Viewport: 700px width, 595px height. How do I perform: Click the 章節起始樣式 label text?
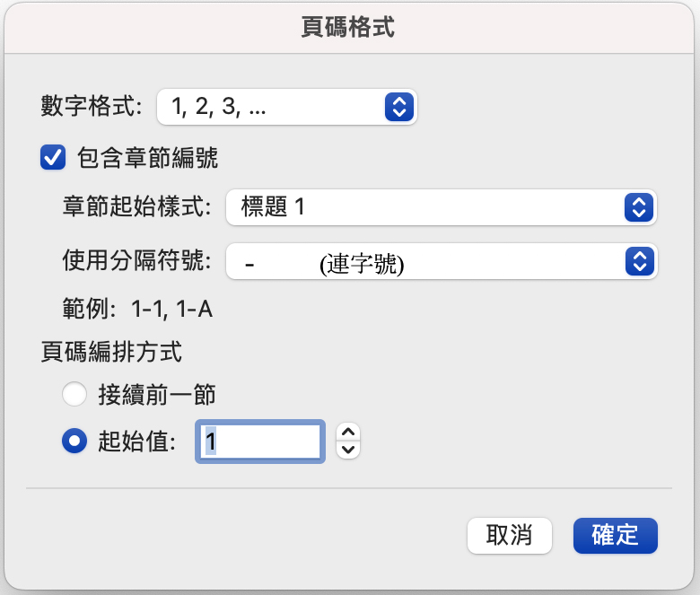(x=137, y=207)
